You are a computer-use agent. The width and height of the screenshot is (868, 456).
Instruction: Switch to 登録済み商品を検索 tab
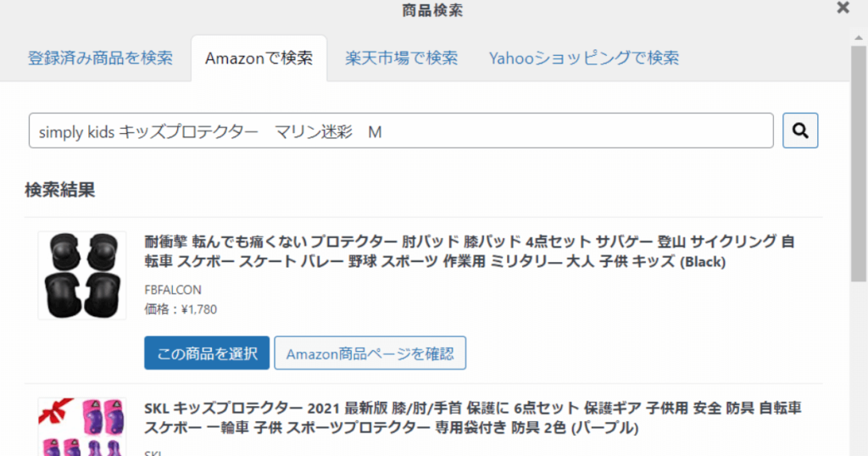click(x=100, y=58)
